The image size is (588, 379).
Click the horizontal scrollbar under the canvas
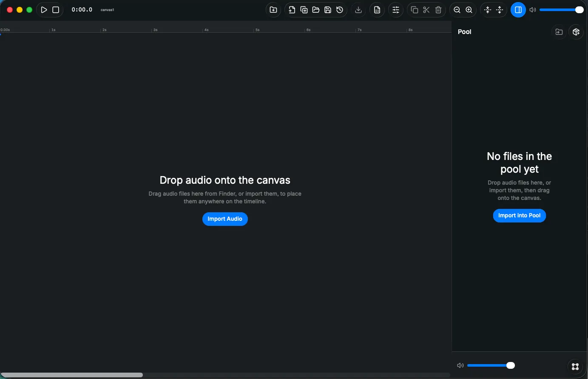coord(72,375)
